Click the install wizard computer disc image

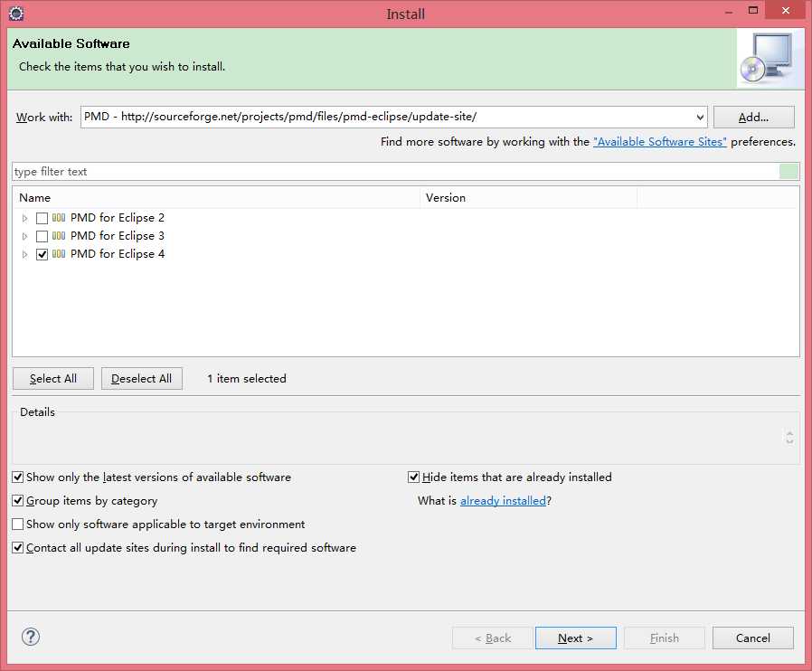point(770,58)
